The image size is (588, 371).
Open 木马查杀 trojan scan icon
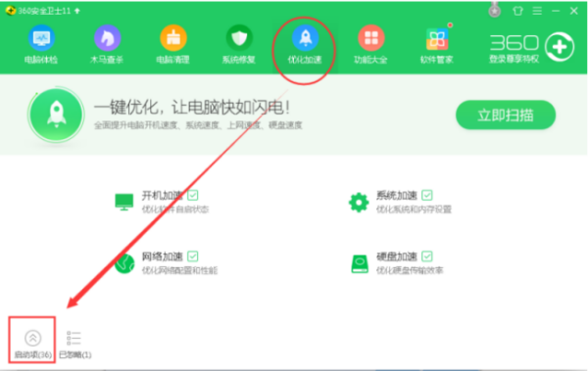[x=107, y=38]
